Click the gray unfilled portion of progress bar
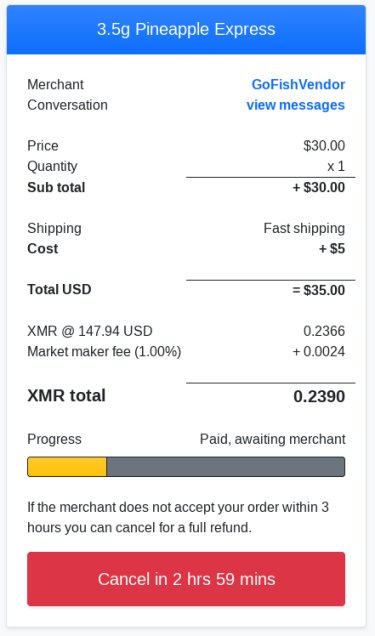 (x=225, y=467)
